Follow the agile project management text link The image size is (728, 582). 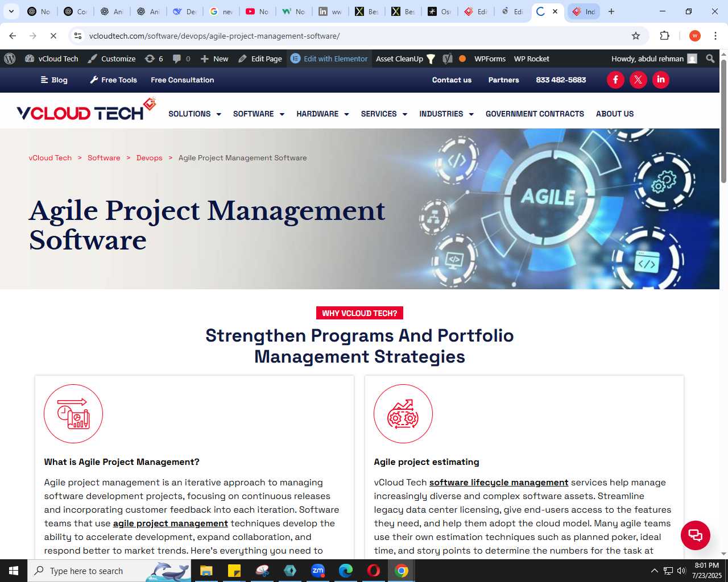(x=171, y=523)
